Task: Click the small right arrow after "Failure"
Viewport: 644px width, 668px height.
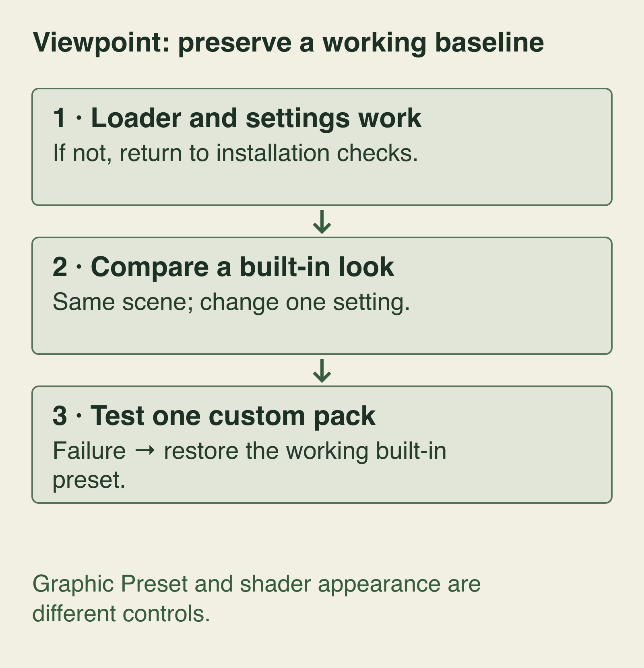Action: pos(145,451)
